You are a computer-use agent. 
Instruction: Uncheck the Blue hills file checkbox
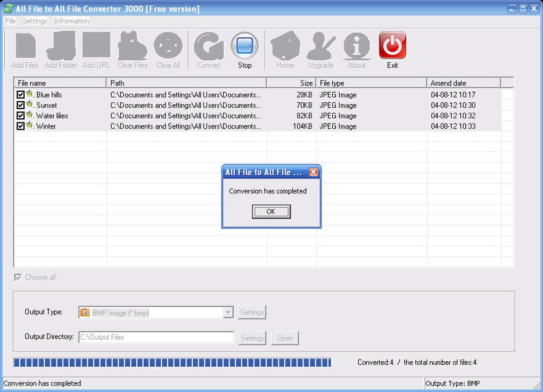[x=20, y=94]
